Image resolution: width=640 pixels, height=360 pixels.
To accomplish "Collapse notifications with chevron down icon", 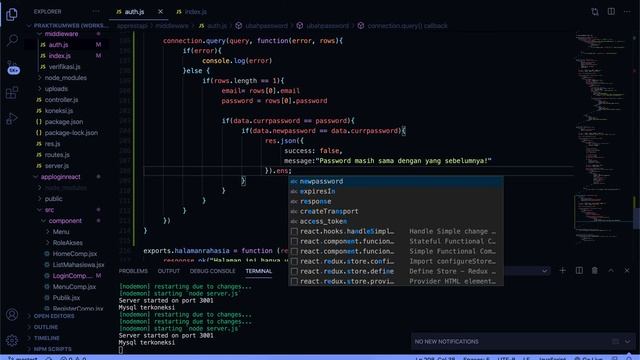I will (x=628, y=341).
